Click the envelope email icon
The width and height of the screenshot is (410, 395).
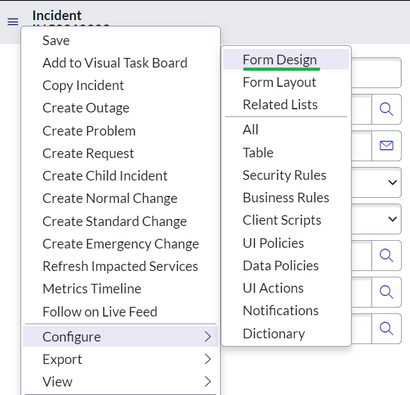point(386,146)
